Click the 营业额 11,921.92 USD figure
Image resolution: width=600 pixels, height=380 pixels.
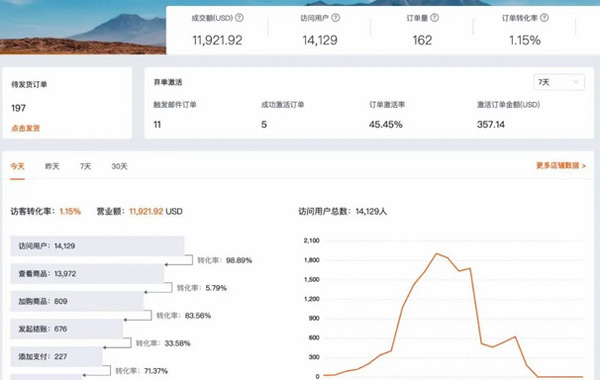click(155, 211)
